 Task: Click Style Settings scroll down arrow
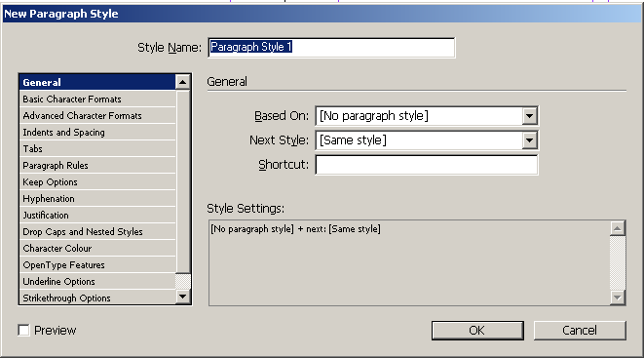(x=618, y=298)
